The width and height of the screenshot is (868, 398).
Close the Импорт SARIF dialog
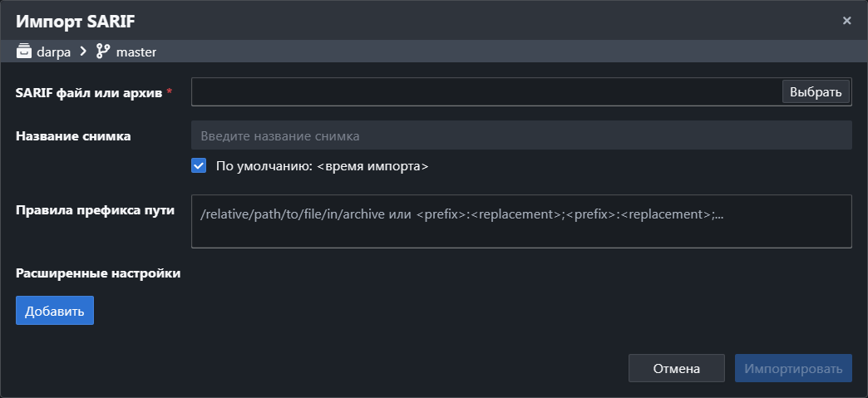pyautogui.click(x=846, y=21)
